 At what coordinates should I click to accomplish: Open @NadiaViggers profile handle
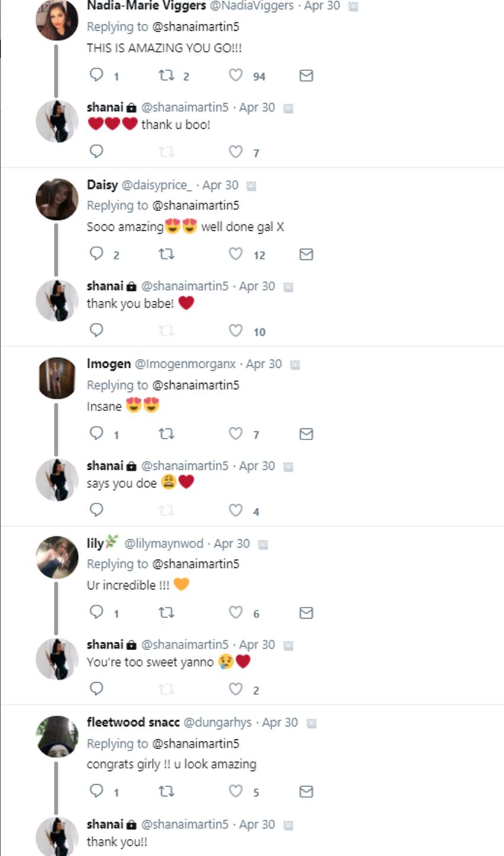tap(252, 6)
